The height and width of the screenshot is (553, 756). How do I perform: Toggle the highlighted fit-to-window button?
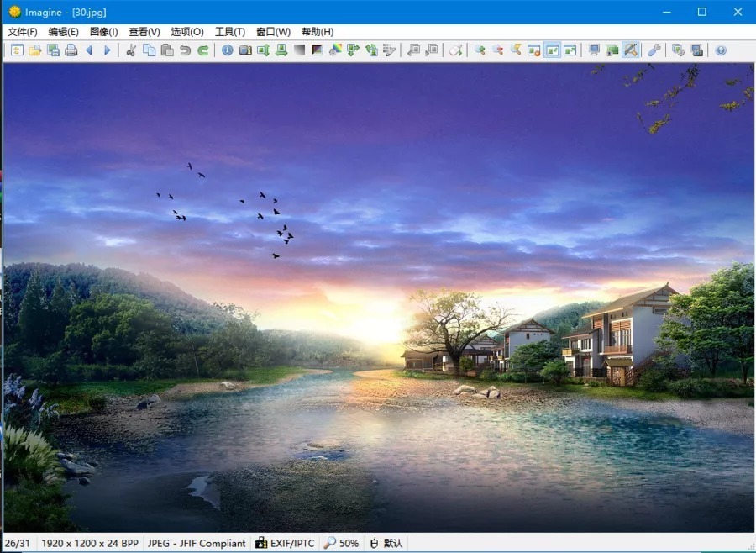pos(553,50)
